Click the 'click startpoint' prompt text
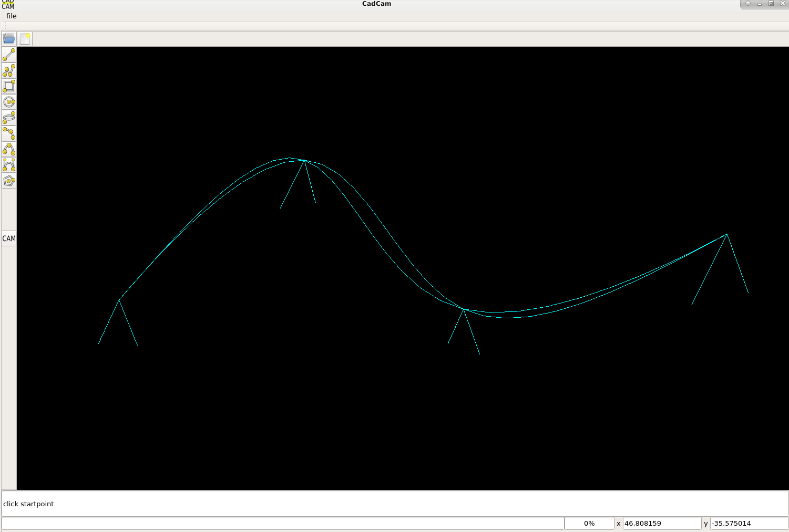Screen dimensions: 789x532 tap(28, 504)
